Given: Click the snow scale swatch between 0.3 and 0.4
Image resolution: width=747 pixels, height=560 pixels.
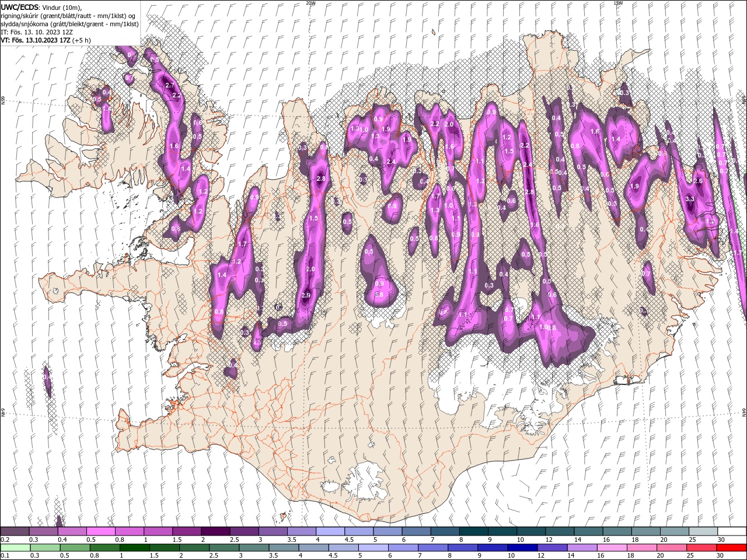Looking at the screenshot, I should click(44, 531).
